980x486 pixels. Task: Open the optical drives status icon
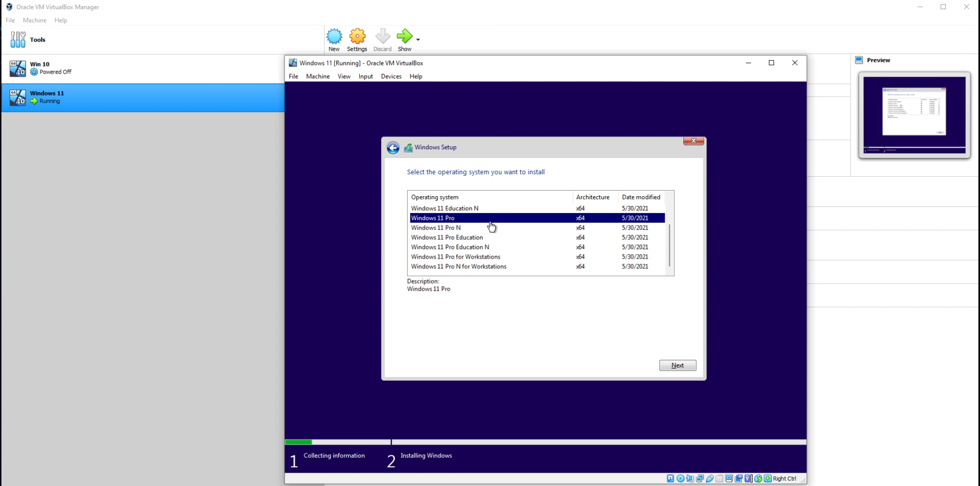(x=680, y=478)
